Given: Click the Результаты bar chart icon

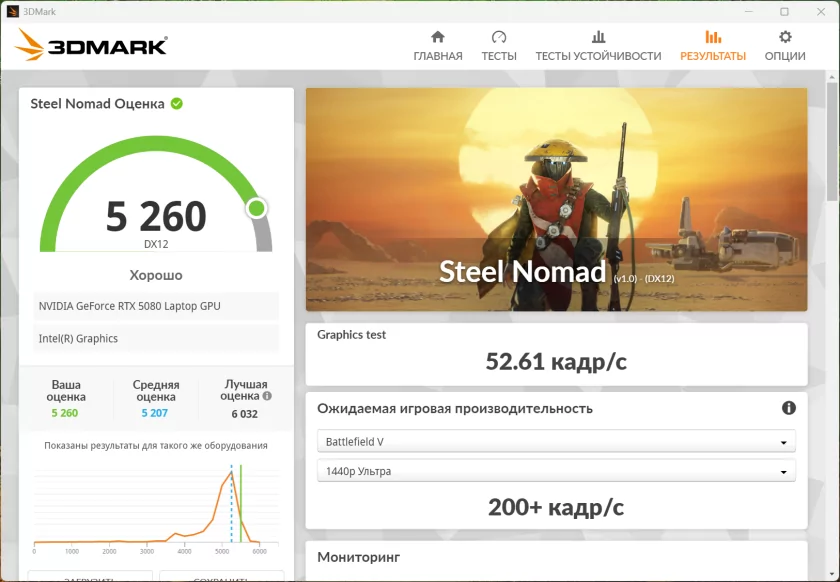Looking at the screenshot, I should pyautogui.click(x=713, y=37).
